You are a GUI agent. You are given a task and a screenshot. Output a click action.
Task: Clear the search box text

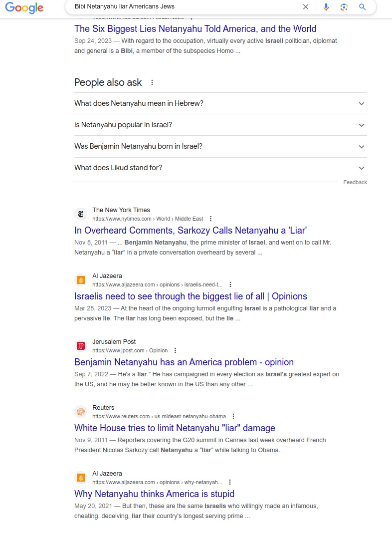pyautogui.click(x=306, y=7)
